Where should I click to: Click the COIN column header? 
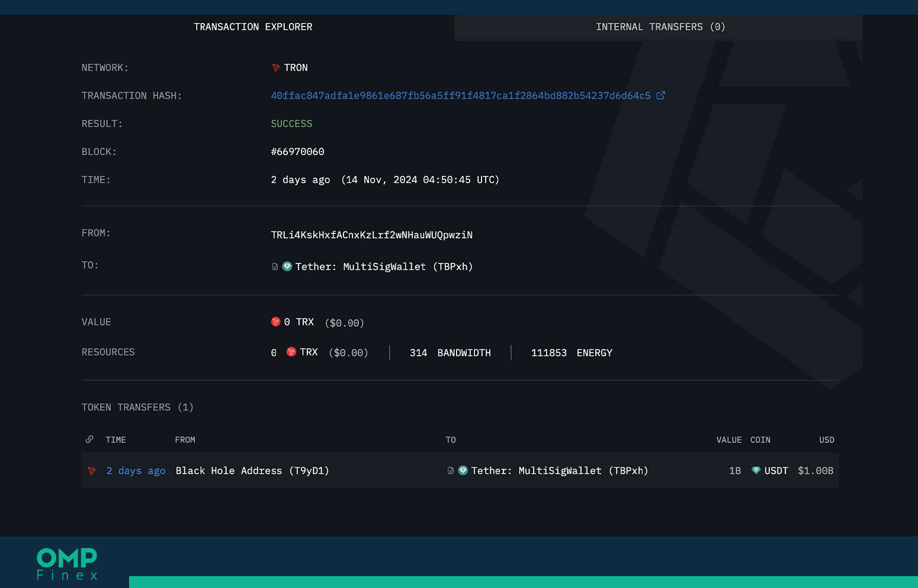coord(760,440)
